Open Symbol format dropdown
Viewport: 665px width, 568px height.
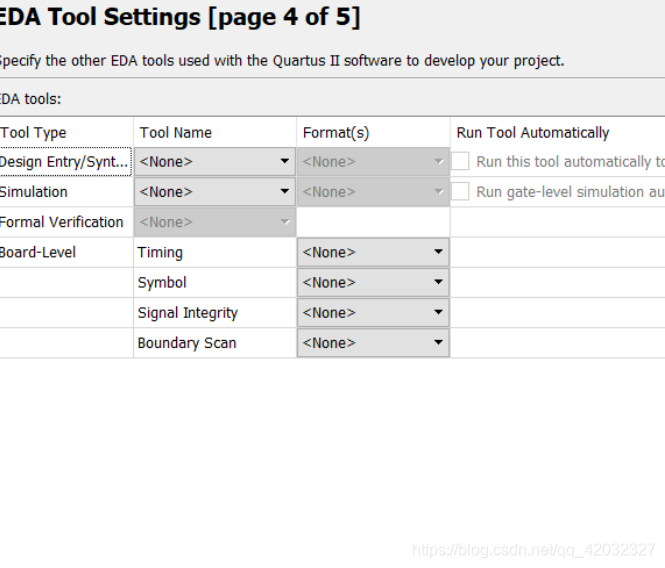pyautogui.click(x=373, y=283)
